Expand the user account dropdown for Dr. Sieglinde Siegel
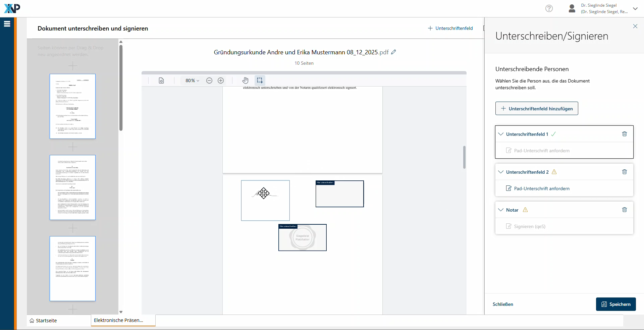 (635, 9)
